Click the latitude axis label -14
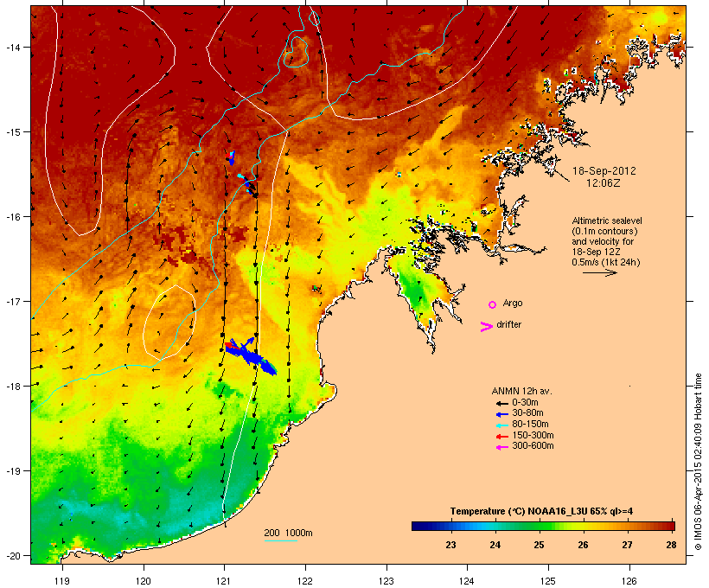 [12, 47]
